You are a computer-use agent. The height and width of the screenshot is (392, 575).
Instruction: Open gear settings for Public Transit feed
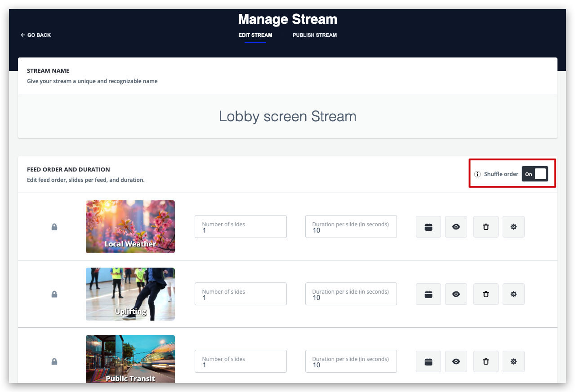(x=513, y=361)
